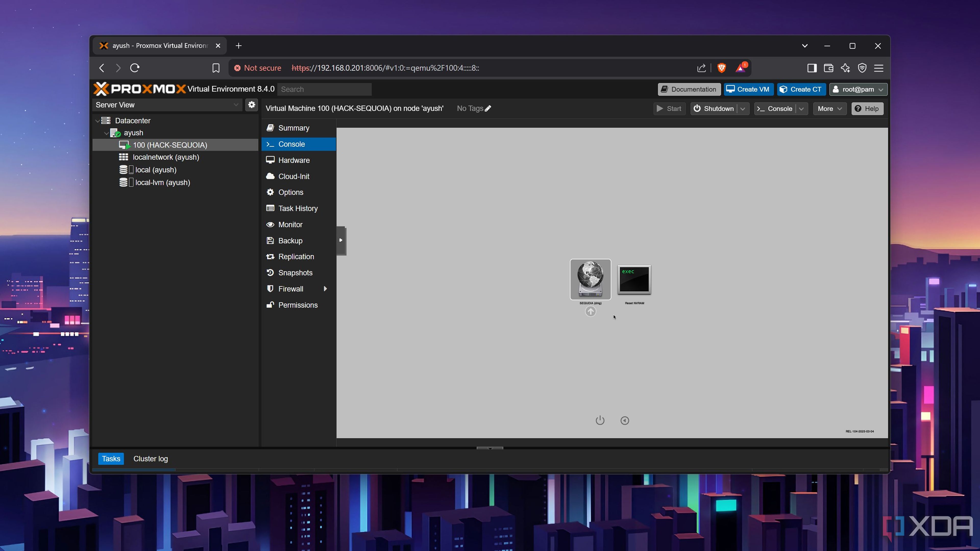Viewport: 980px width, 551px height.
Task: Edit tags with the pencil icon
Action: tap(488, 109)
